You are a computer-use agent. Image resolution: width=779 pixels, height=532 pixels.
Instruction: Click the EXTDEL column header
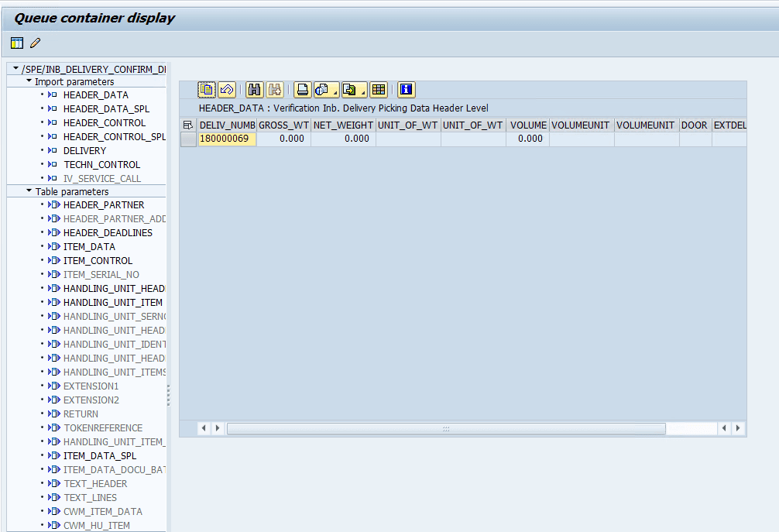[x=729, y=125]
